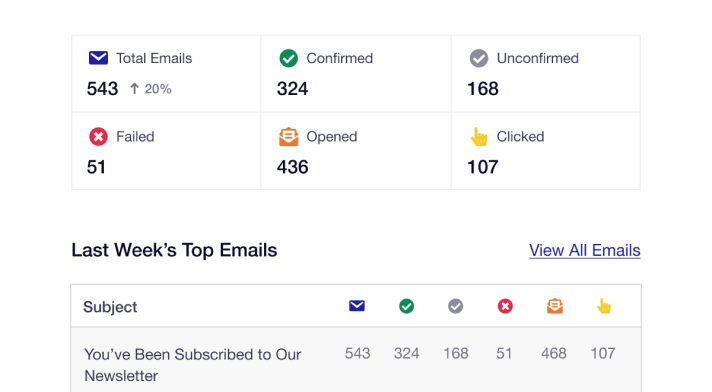Click the yellow hand pointer column header

click(604, 306)
